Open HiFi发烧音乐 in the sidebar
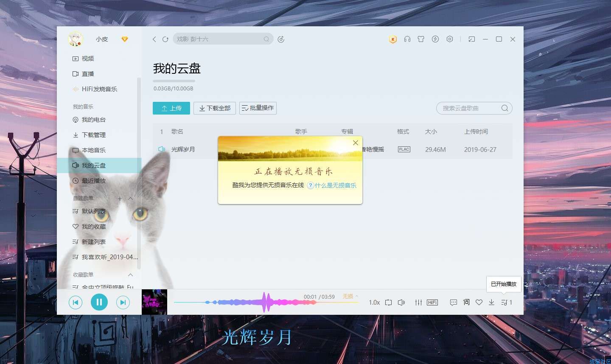The width and height of the screenshot is (611, 364). [x=99, y=89]
